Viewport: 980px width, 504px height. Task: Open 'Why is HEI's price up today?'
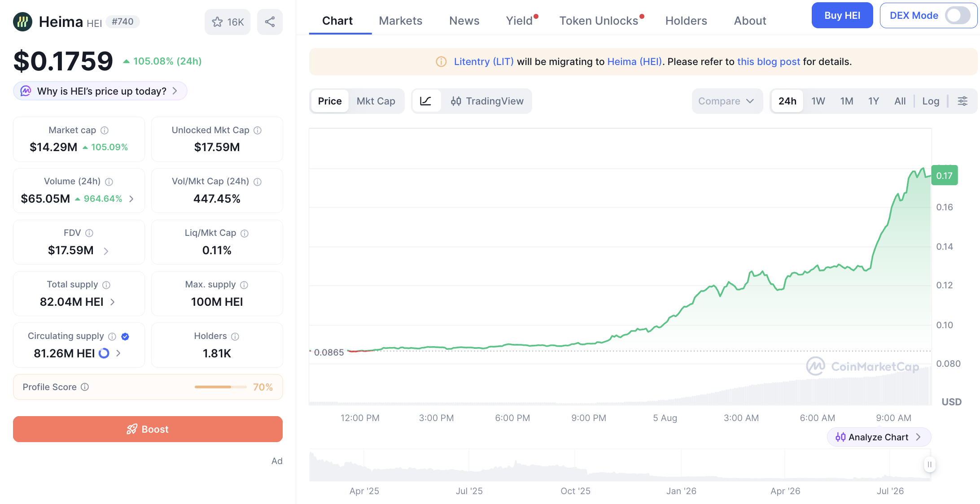click(x=100, y=91)
